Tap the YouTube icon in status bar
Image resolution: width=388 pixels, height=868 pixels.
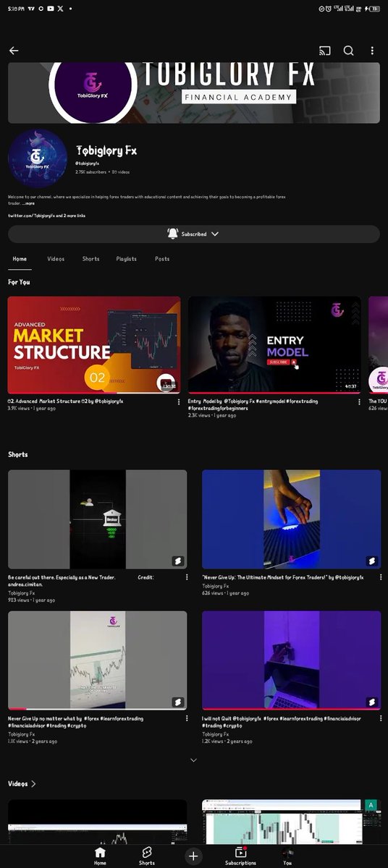click(49, 9)
